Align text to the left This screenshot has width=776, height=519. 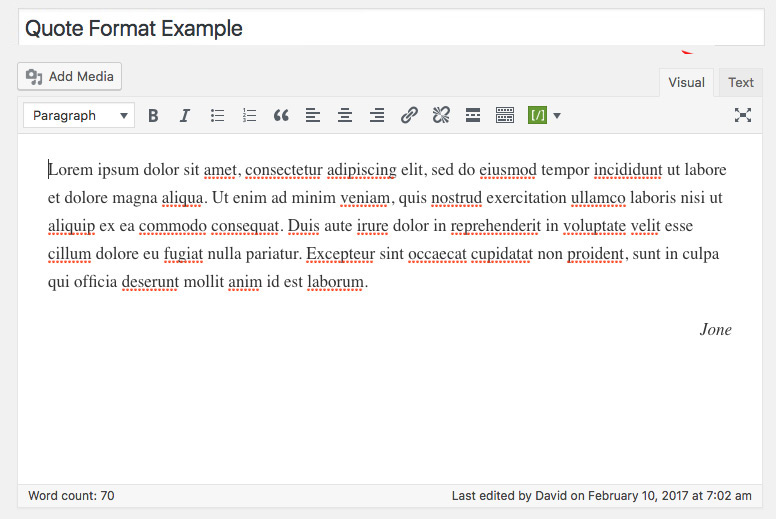[x=313, y=116]
